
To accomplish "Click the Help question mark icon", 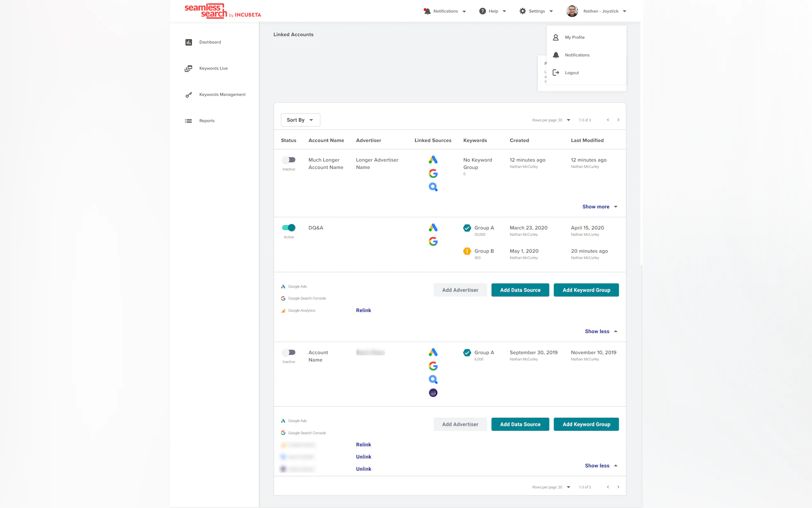I will tap(482, 11).
